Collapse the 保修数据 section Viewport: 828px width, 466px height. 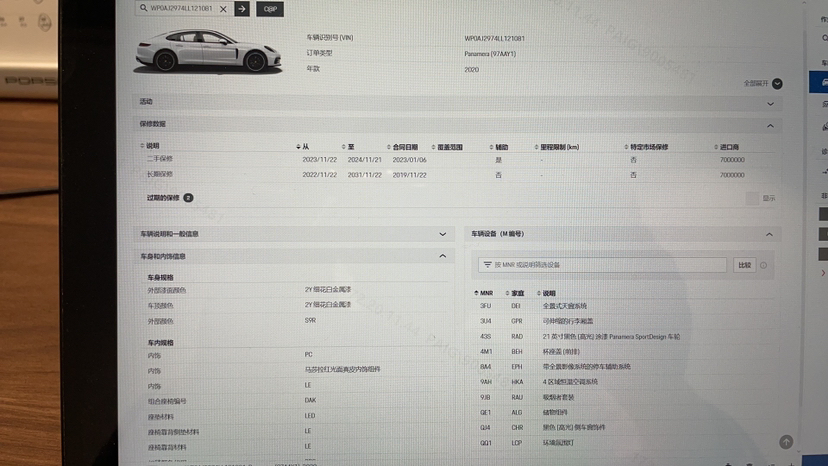tap(770, 126)
